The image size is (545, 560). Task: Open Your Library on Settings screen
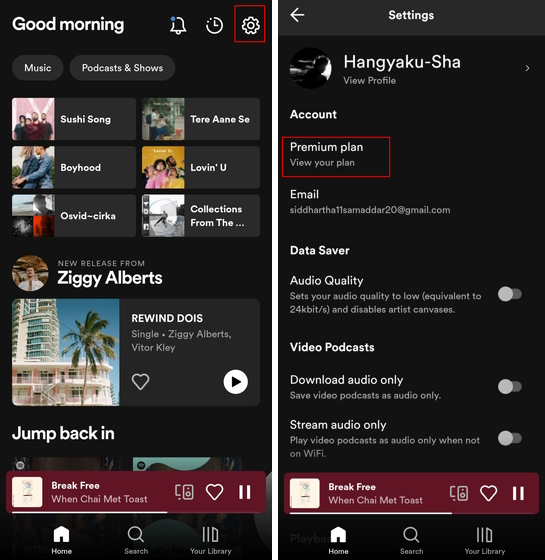click(485, 540)
